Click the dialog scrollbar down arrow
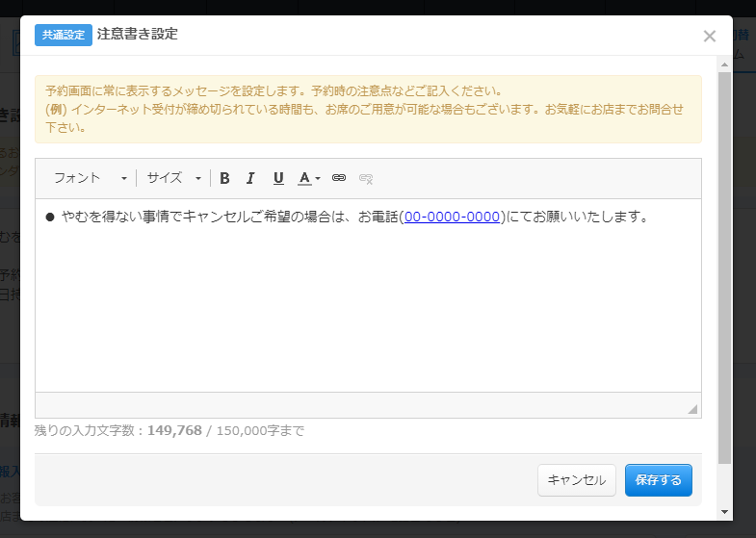The height and width of the screenshot is (538, 756). (x=725, y=512)
